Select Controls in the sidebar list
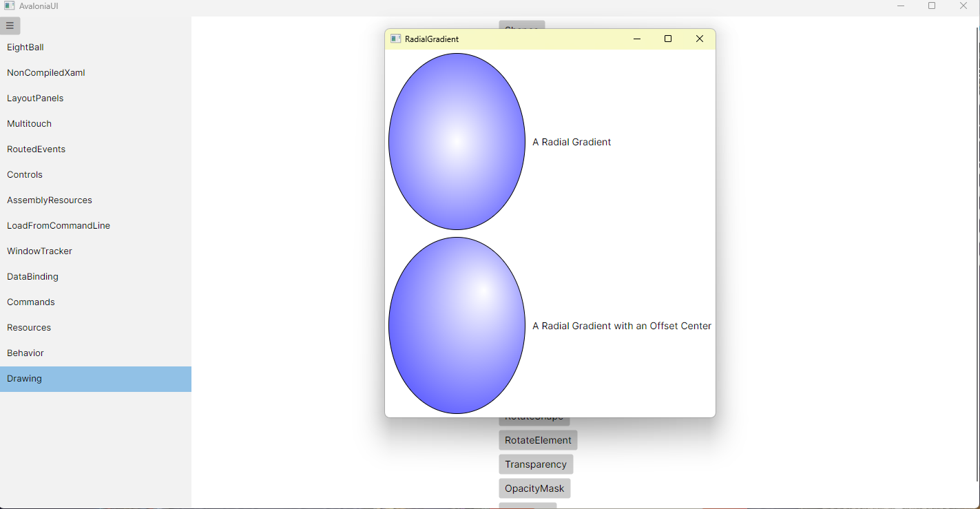This screenshot has width=980, height=509. pyautogui.click(x=24, y=174)
